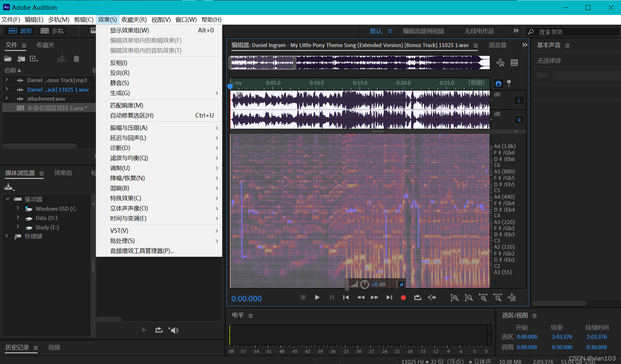The height and width of the screenshot is (364, 621).
Task: Expand attachment.wav file row
Action: [6, 98]
